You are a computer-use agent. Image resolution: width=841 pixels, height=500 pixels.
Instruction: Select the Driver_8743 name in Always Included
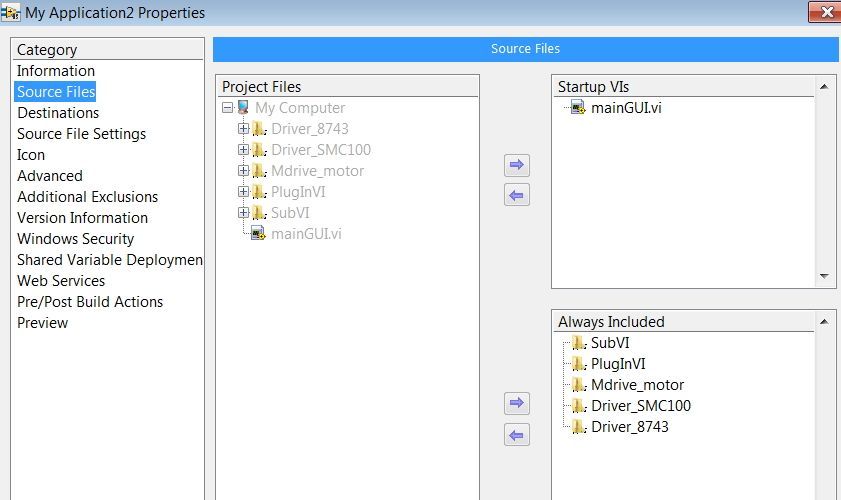pos(630,427)
